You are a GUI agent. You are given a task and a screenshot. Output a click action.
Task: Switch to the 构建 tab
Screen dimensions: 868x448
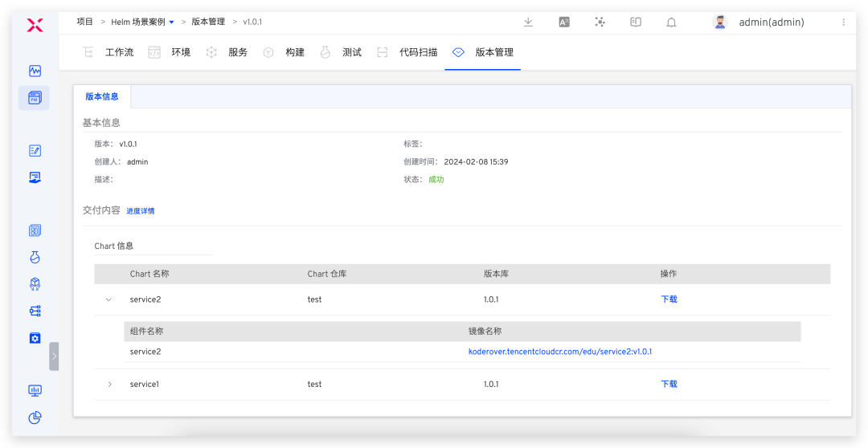coord(295,52)
